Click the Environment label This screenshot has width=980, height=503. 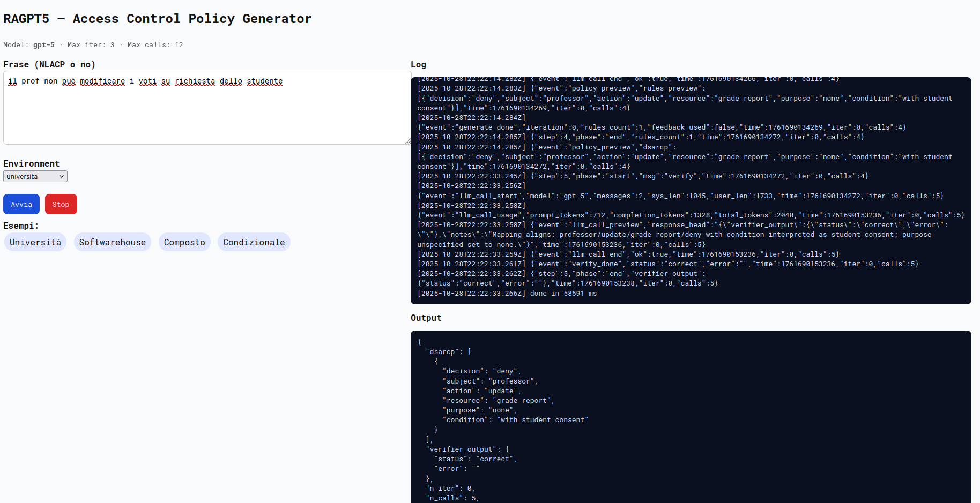[31, 163]
